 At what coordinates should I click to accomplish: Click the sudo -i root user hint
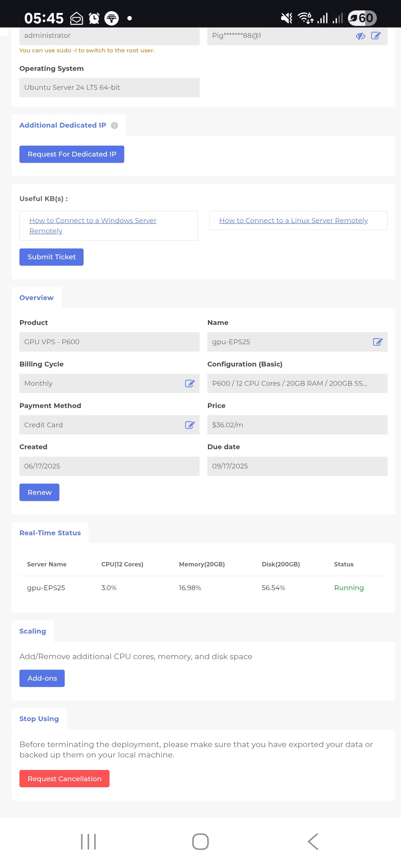(87, 50)
